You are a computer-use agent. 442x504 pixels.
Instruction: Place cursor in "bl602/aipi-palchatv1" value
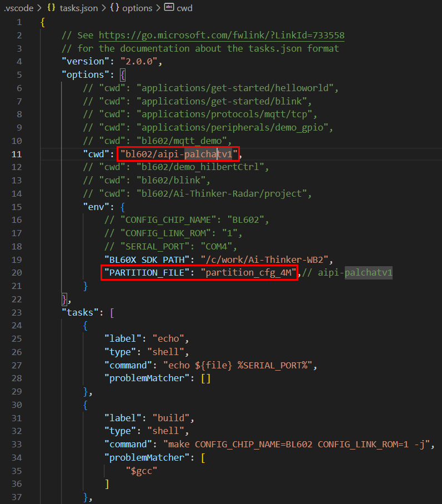(179, 154)
